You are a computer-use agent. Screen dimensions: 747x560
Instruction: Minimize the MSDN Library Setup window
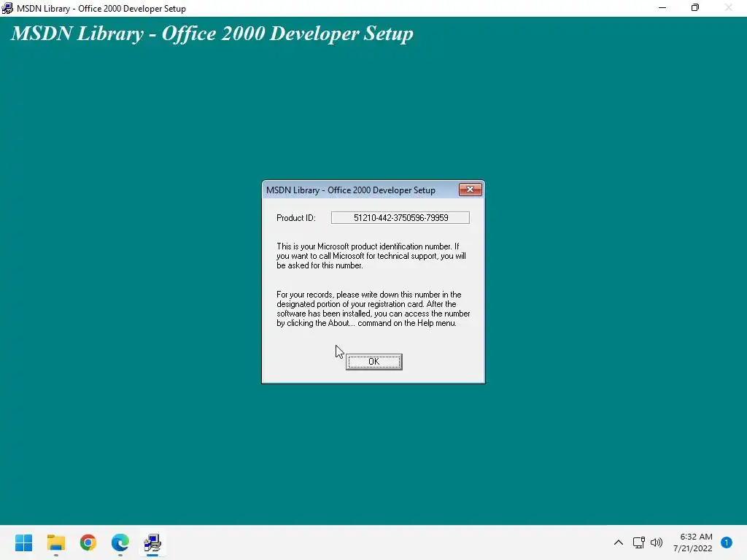(662, 7)
